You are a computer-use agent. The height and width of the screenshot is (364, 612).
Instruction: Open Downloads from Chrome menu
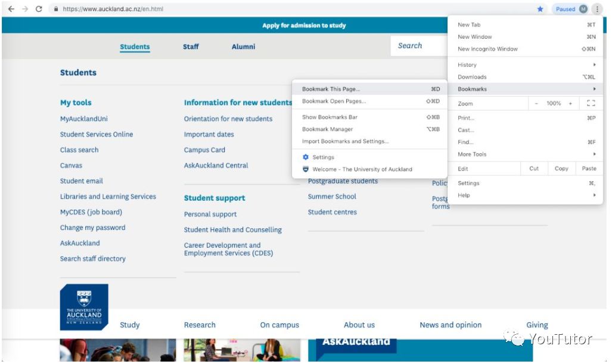point(526,77)
